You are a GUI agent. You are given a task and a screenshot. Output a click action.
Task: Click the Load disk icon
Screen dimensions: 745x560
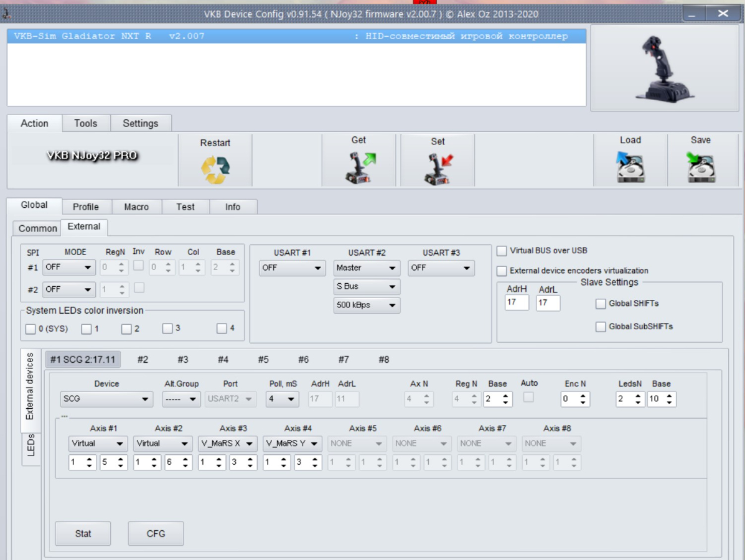(630, 167)
